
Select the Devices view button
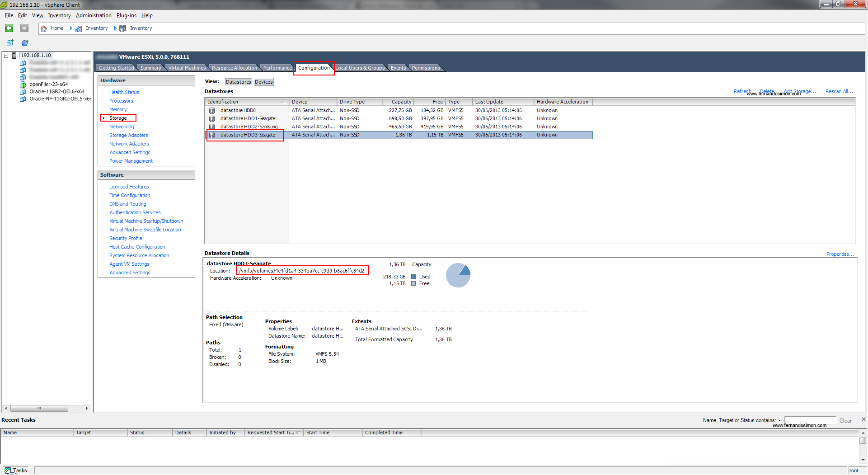pyautogui.click(x=263, y=82)
